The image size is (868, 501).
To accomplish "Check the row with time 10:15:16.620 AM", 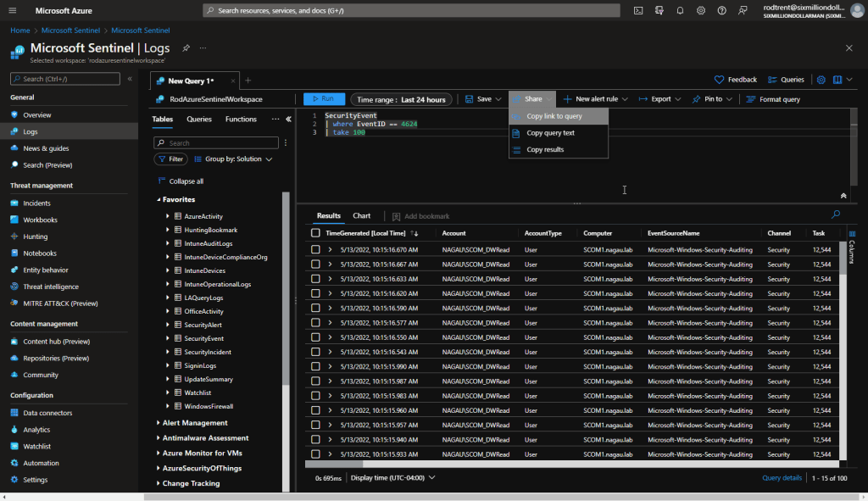I will click(x=315, y=293).
